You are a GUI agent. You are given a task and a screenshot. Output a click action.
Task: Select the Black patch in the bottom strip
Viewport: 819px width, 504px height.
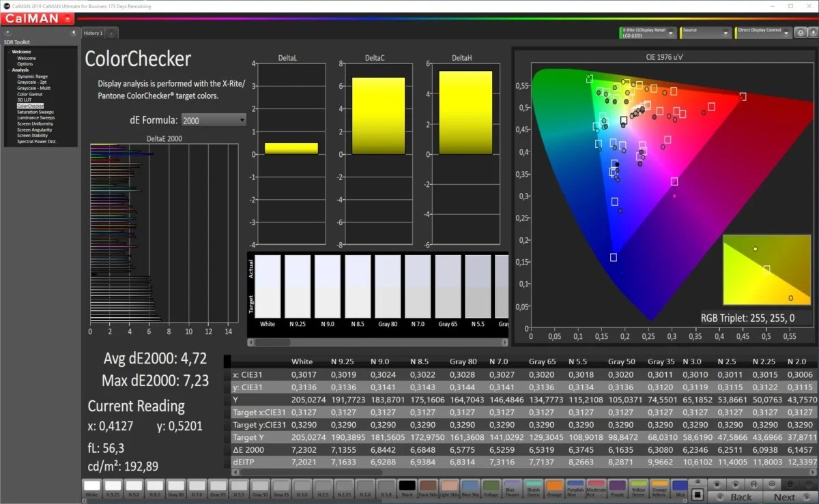(x=407, y=488)
